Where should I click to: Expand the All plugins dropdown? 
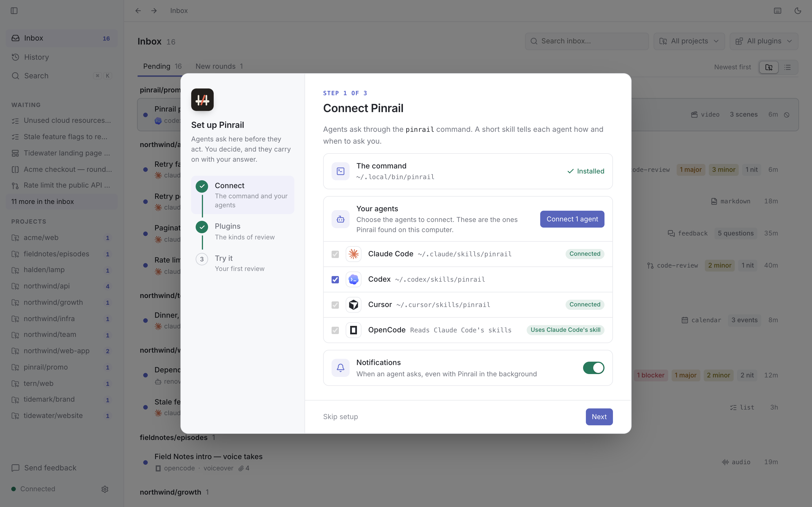click(764, 41)
